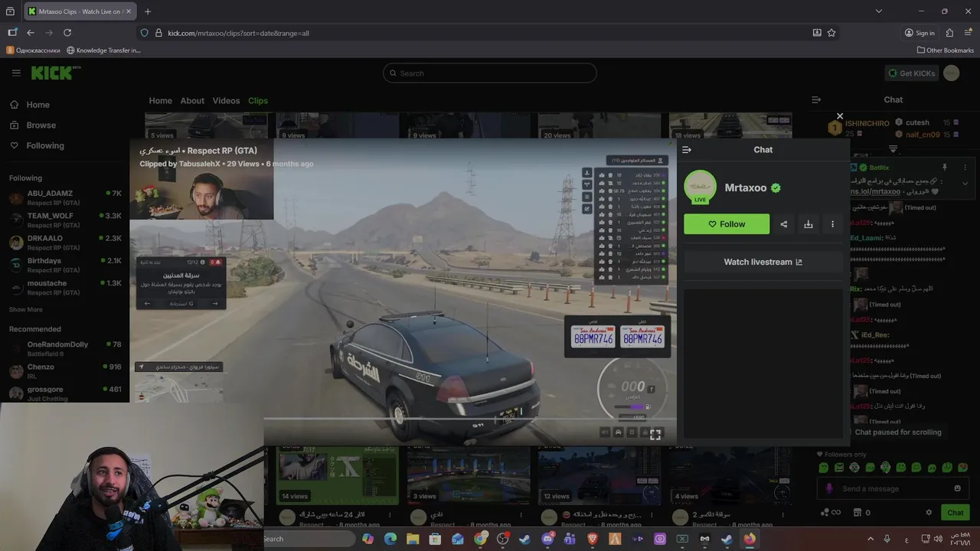The image size is (980, 551).
Task: Follow the Mrtaxoo channel
Action: pyautogui.click(x=727, y=224)
